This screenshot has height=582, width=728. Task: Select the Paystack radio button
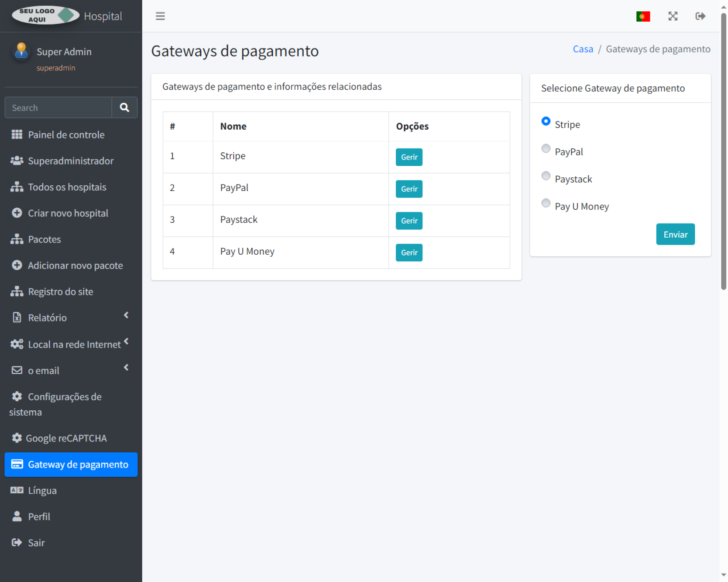[546, 176]
